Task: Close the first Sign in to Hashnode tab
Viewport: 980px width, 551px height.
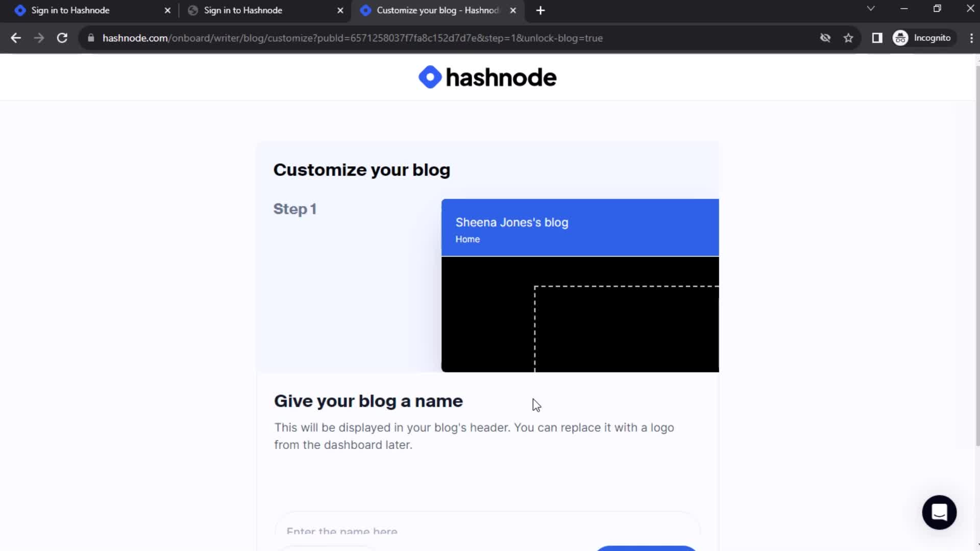Action: 167,10
